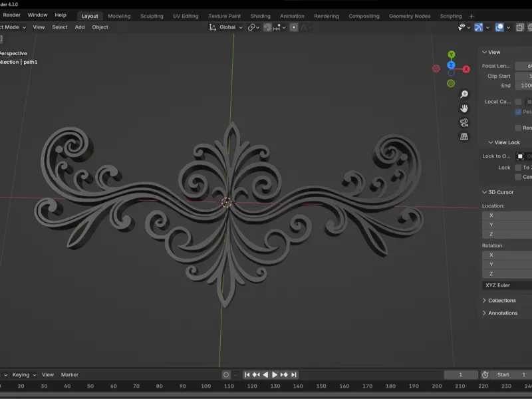Play the animation forward

tap(275, 374)
